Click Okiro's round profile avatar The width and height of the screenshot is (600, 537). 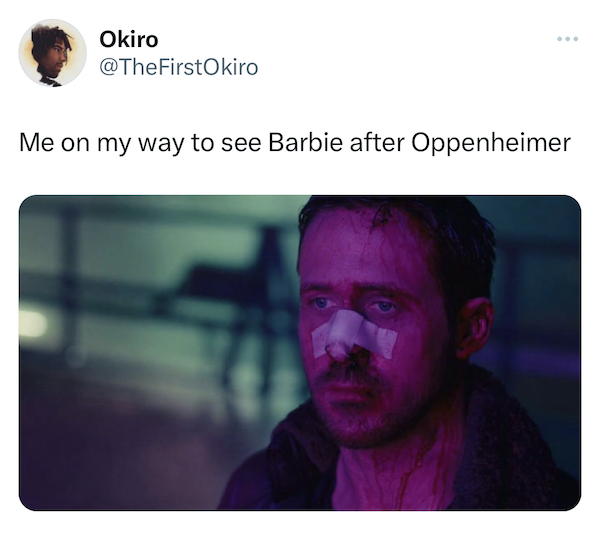coord(52,53)
